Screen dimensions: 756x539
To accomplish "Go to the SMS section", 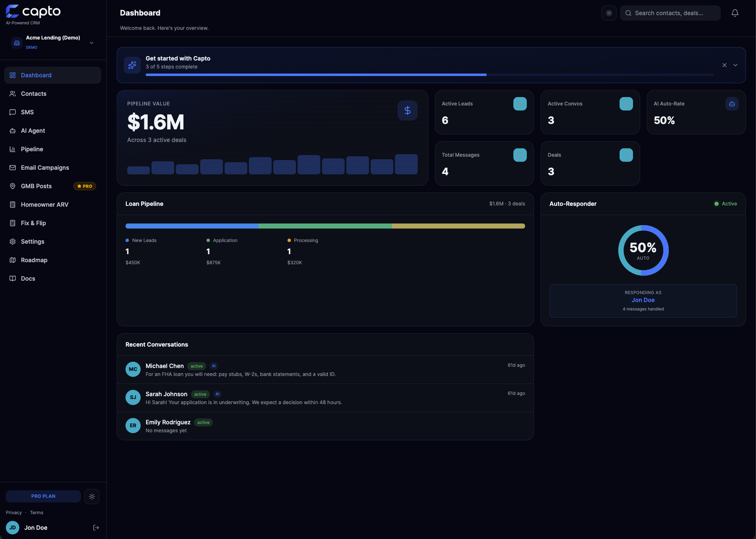I will (52, 112).
